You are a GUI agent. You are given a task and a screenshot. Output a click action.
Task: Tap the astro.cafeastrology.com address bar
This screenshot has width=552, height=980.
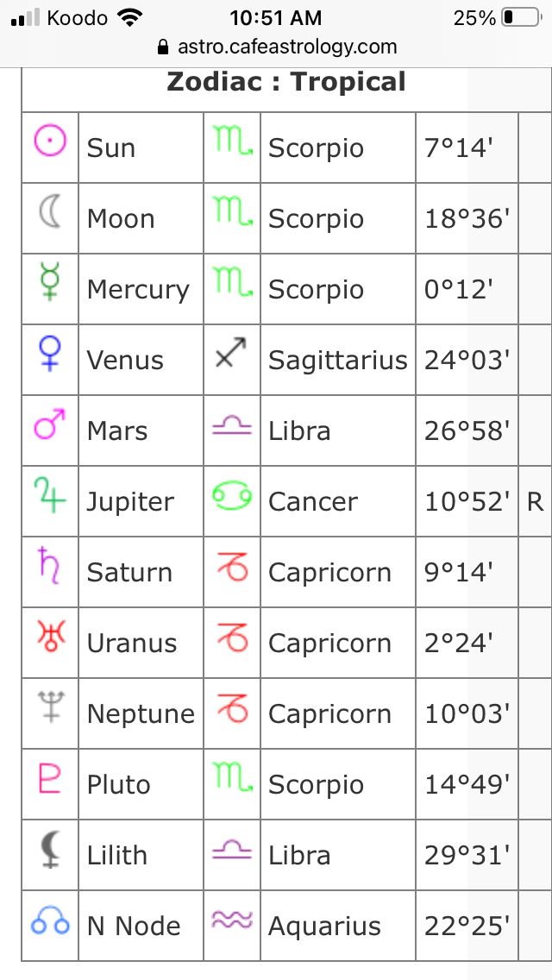click(276, 47)
